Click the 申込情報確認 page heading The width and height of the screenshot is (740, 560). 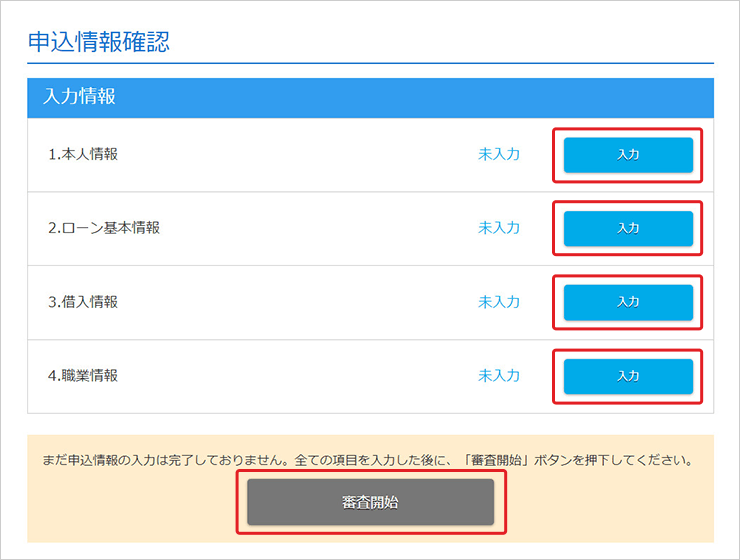pyautogui.click(x=98, y=41)
